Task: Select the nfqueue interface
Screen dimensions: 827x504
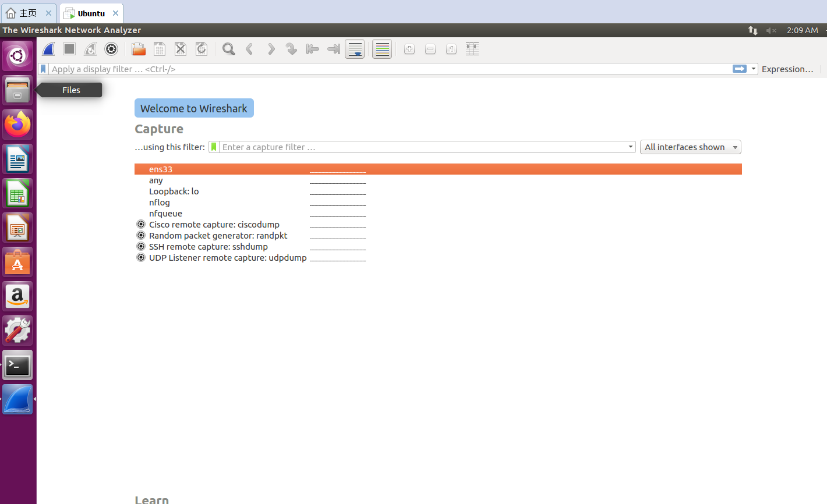Action: 438,214
